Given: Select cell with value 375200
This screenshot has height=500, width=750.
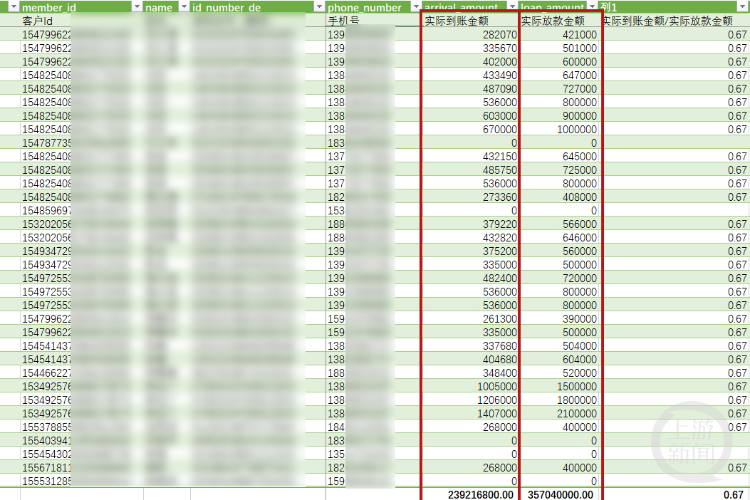Looking at the screenshot, I should (x=470, y=251).
